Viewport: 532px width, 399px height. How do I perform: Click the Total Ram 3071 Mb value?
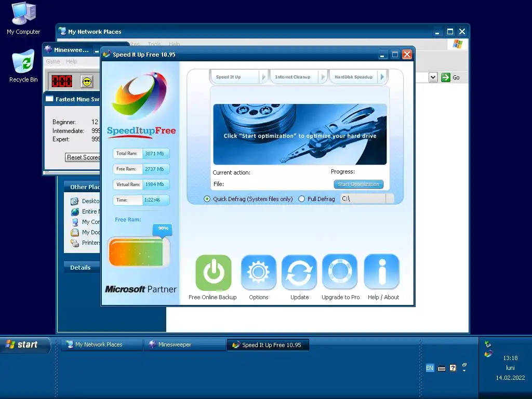(x=155, y=153)
